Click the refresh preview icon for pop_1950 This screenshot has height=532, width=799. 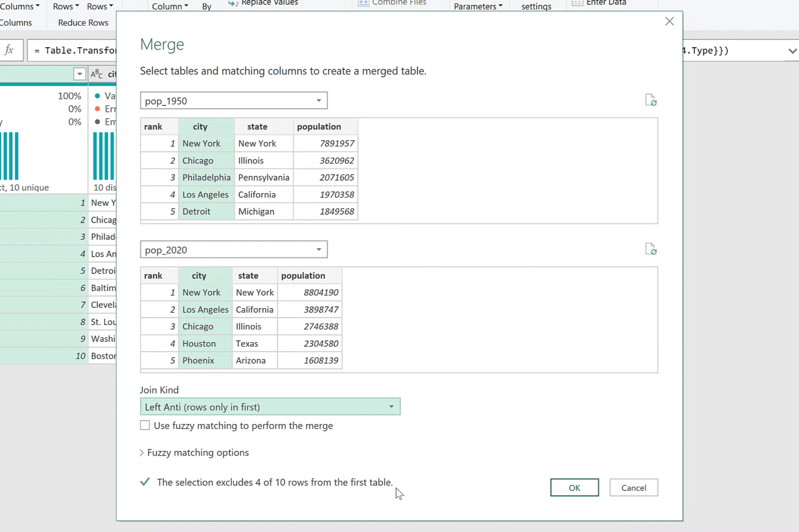(651, 100)
